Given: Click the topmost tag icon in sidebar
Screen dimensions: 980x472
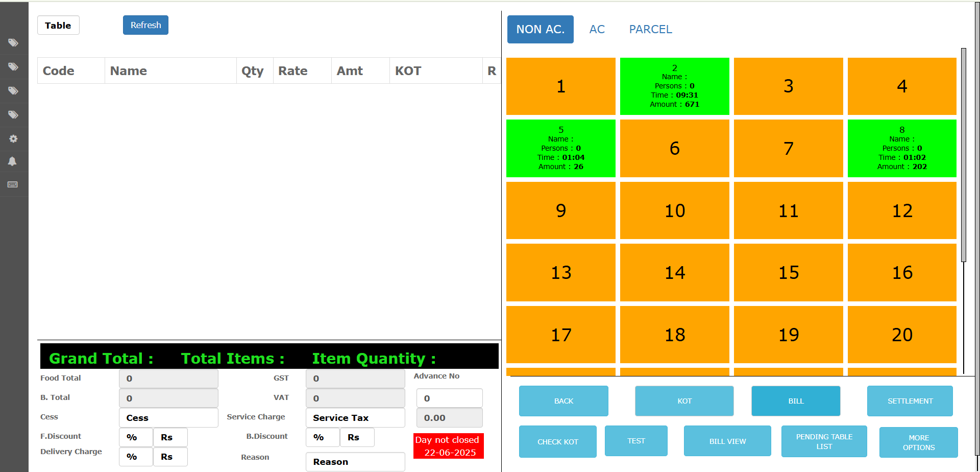Looking at the screenshot, I should [13, 43].
